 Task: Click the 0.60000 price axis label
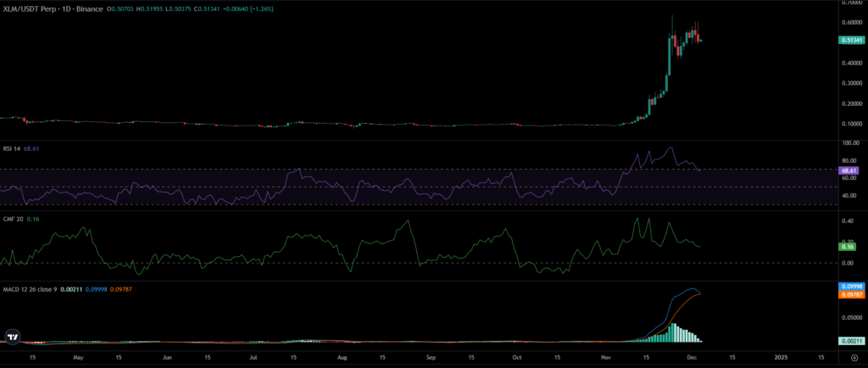click(853, 23)
